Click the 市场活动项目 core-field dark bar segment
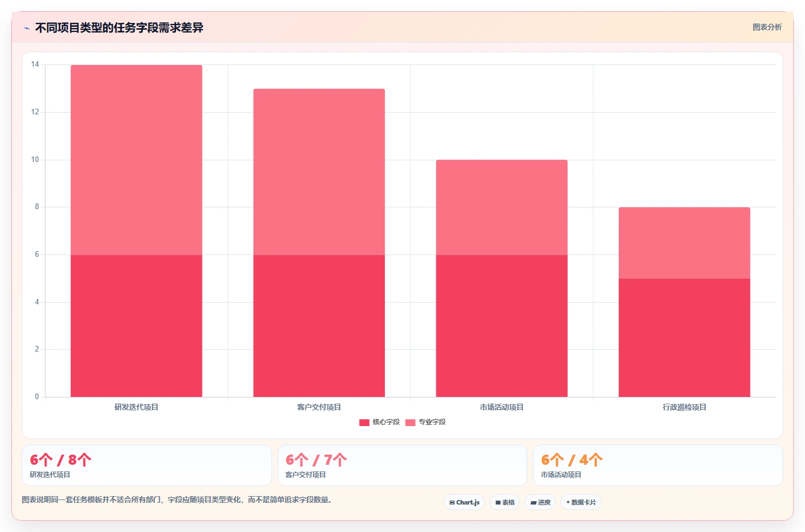Screen dimensions: 805x532 click(502, 326)
